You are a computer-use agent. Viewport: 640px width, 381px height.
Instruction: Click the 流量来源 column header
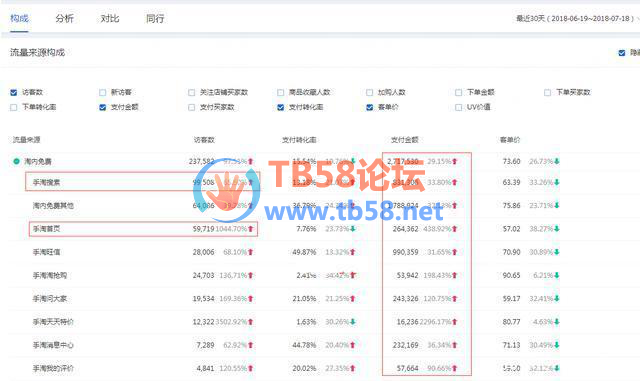tap(27, 140)
